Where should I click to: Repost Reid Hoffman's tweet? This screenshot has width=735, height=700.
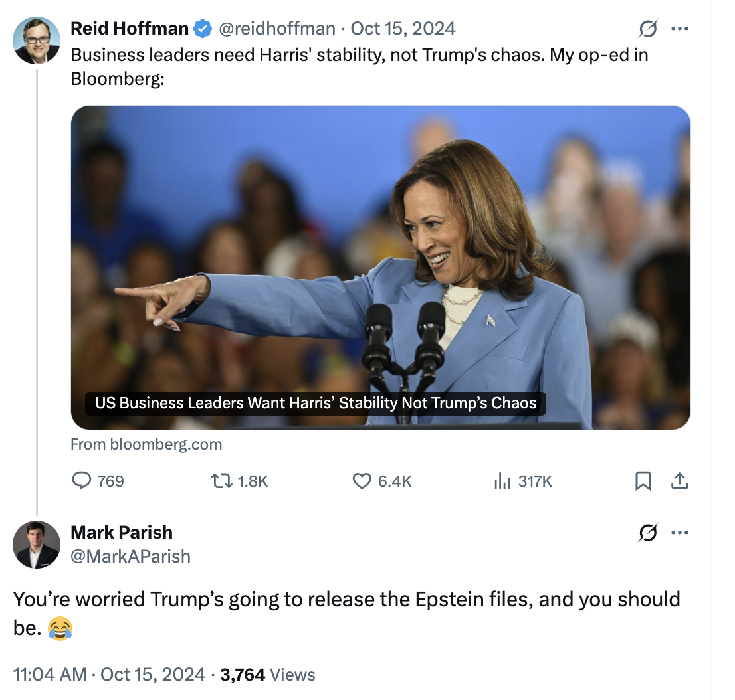tap(220, 481)
